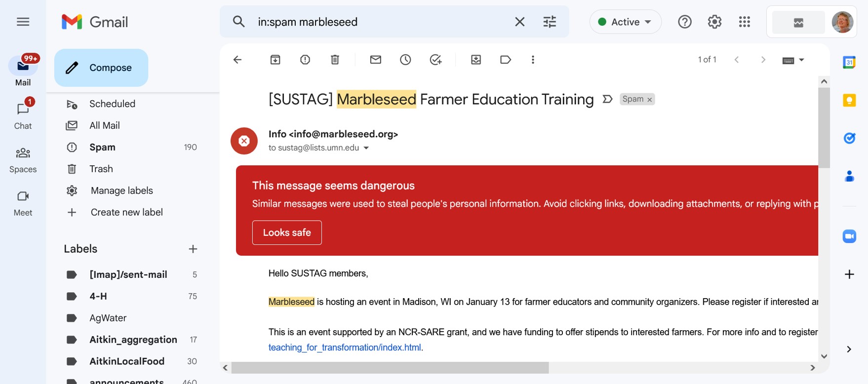868x384 pixels.
Task: Open the main menu hamburger icon
Action: [x=23, y=22]
